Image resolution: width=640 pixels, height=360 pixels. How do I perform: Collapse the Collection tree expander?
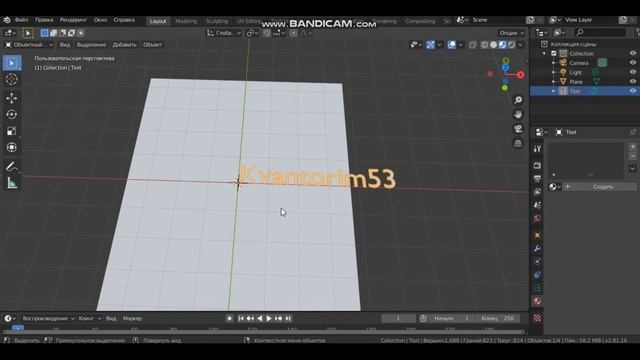544,53
